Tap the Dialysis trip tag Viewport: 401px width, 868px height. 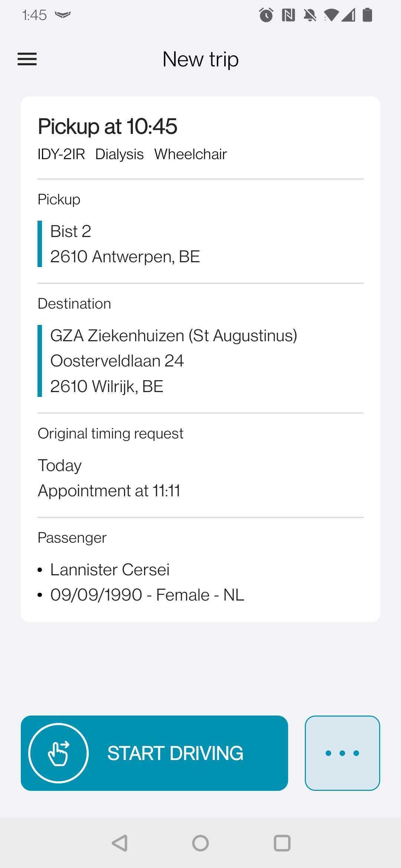[x=120, y=154]
